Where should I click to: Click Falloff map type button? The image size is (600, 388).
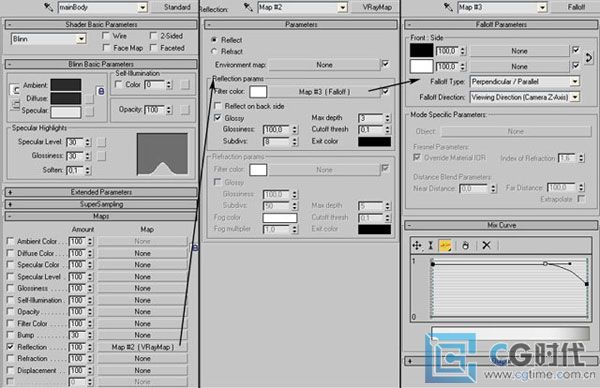pos(576,7)
